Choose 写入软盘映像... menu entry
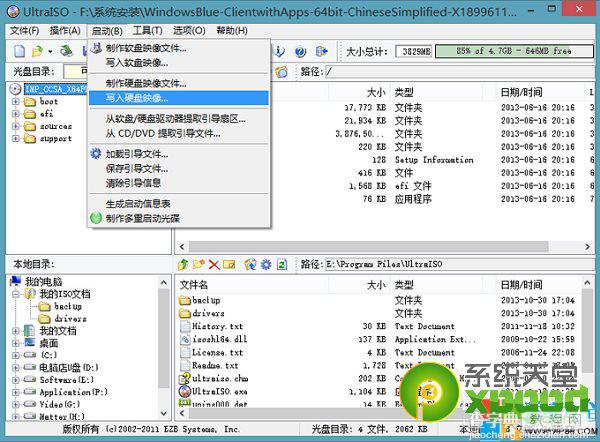This screenshot has width=600, height=442. [179, 62]
